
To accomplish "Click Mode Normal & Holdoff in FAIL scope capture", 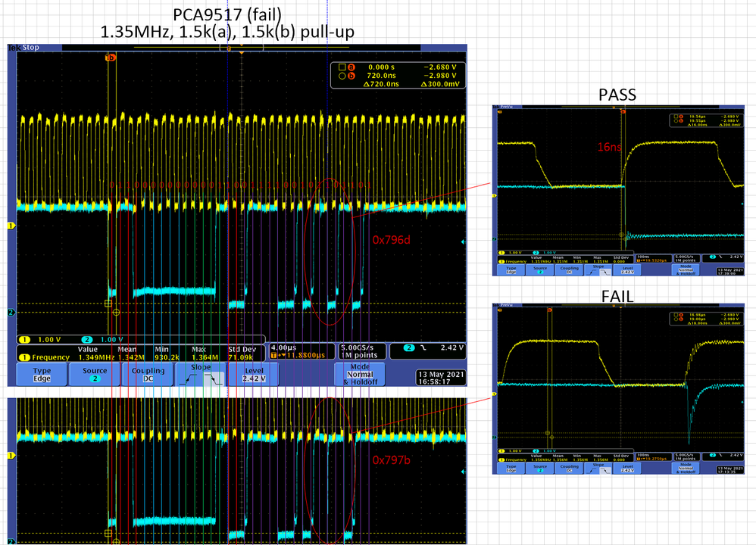I will 686,468.
